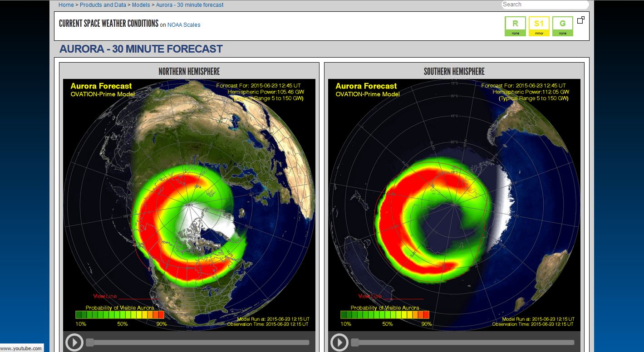Viewport: 644px width, 352px height.
Task: Open the NOAA Scales link
Action: pos(184,25)
